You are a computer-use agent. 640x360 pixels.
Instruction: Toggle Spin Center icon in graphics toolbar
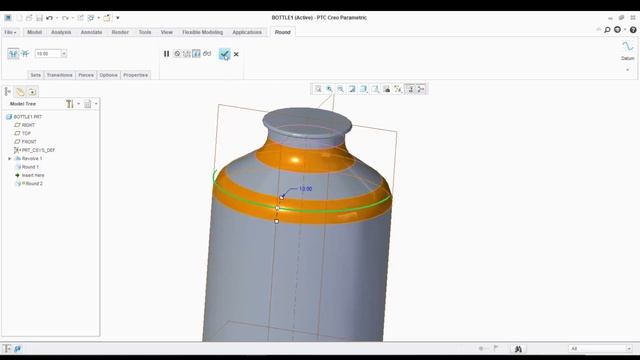pos(421,89)
